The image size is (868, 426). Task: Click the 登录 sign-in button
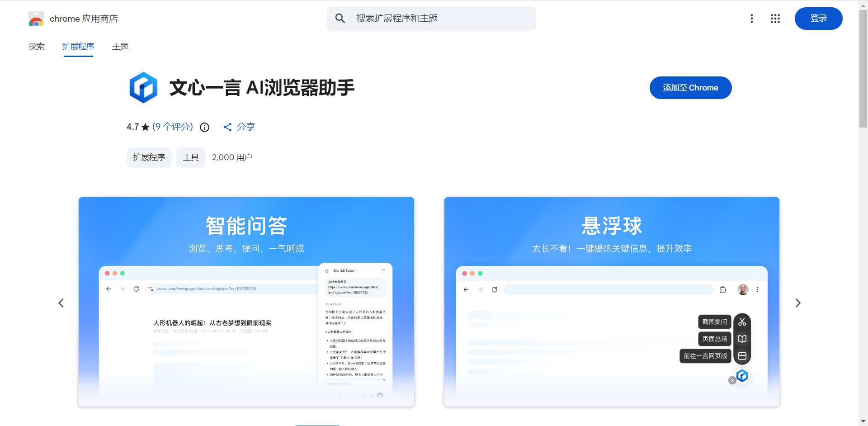pos(818,19)
